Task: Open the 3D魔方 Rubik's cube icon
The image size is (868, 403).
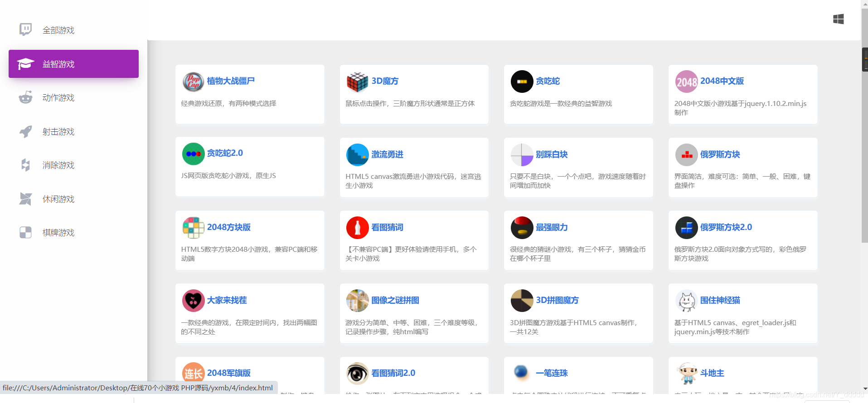Action: click(x=358, y=82)
